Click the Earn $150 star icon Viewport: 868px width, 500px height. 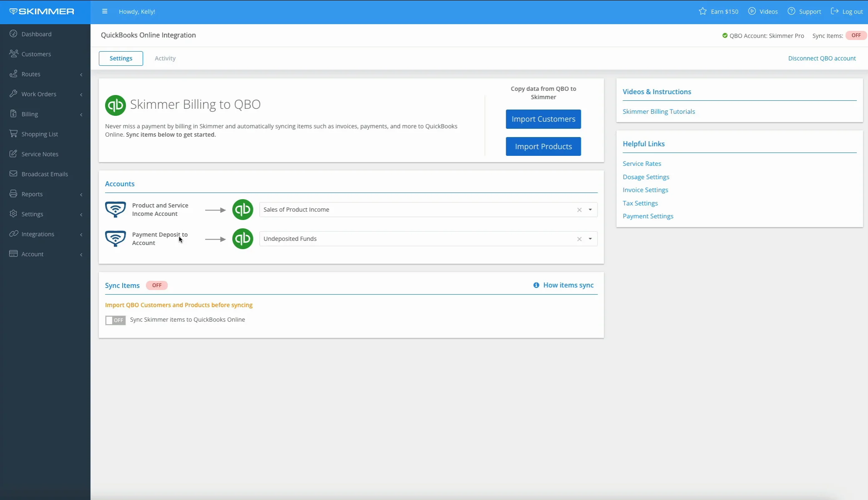click(703, 11)
